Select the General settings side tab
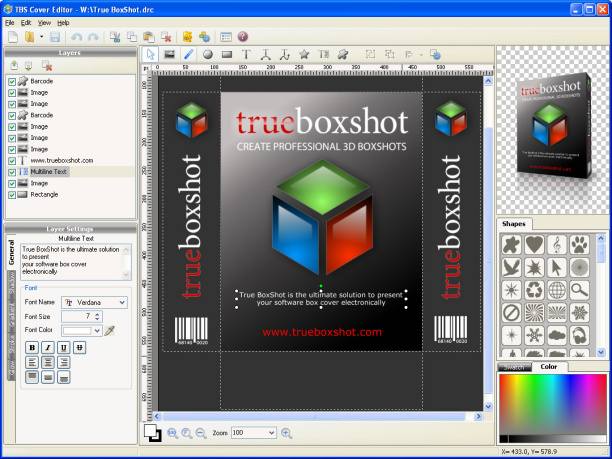 pos(11,252)
